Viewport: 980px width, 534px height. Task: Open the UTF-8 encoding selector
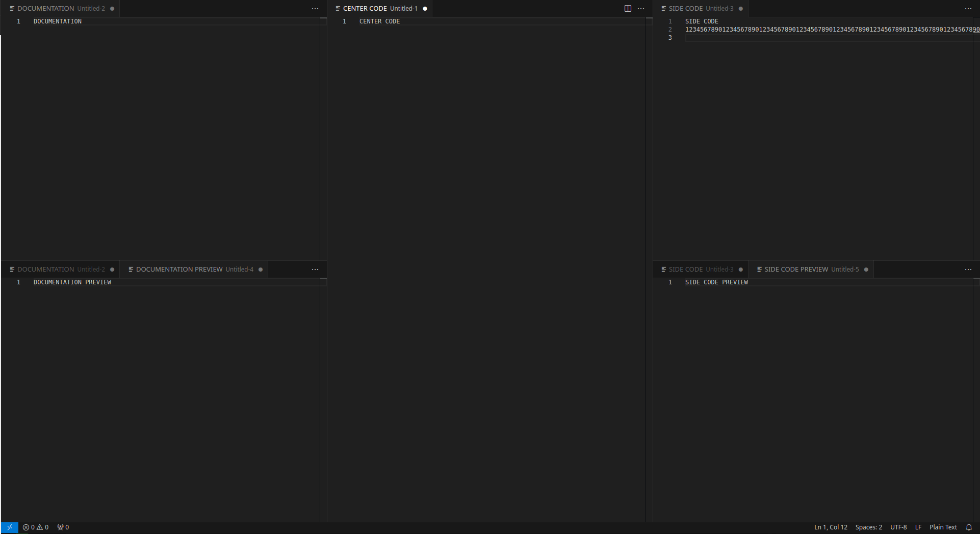pyautogui.click(x=898, y=527)
